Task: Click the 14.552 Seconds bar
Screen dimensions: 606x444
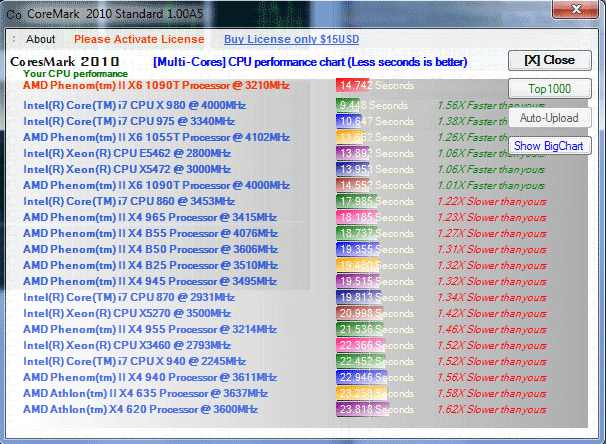Action: click(x=354, y=185)
